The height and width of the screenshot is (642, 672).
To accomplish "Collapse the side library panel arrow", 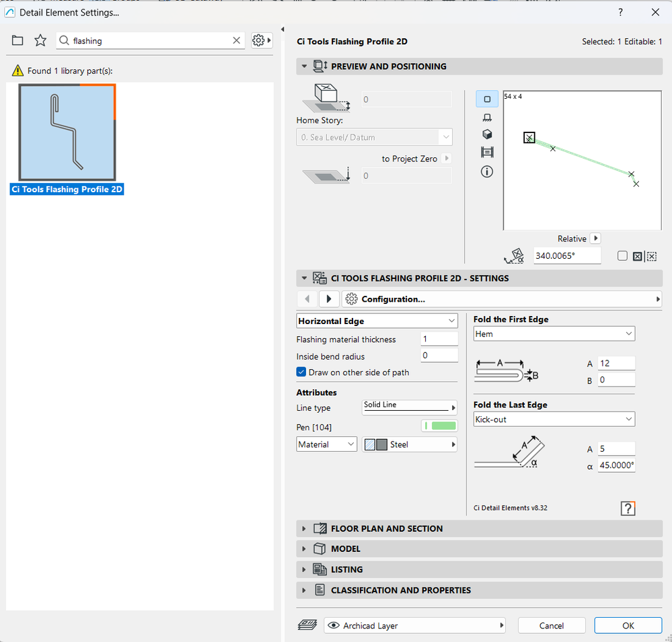I will 283,29.
